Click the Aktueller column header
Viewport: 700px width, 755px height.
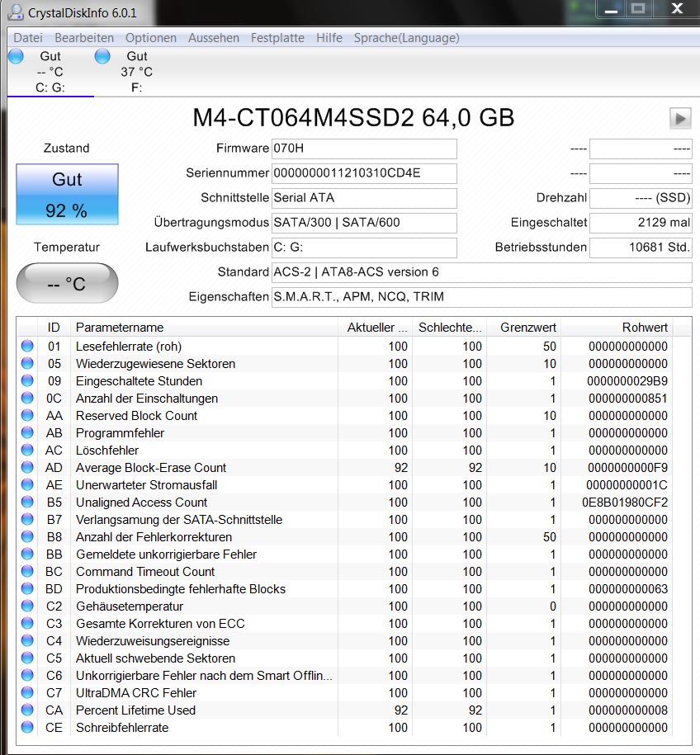[x=375, y=328]
